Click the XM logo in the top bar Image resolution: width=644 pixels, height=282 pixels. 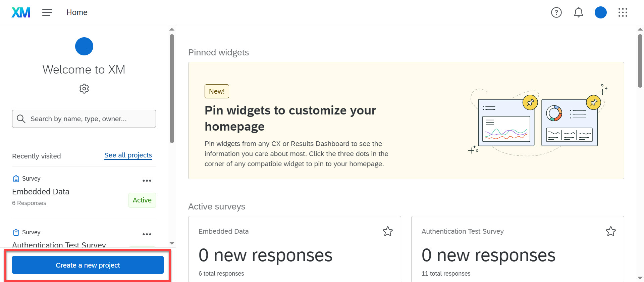(20, 12)
